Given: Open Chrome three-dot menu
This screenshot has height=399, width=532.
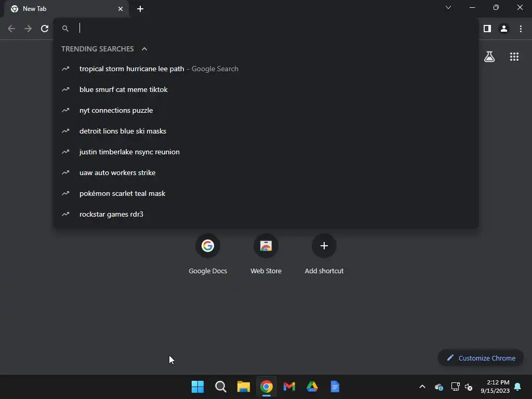Looking at the screenshot, I should click(x=521, y=29).
